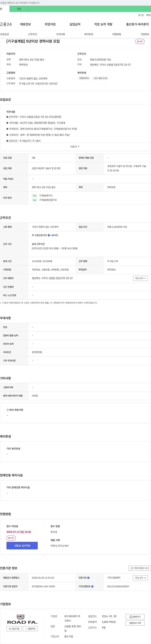Open the company 홈페이지 button
Image resolution: width=151 pixels, height=644 pixels.
coord(135,617)
